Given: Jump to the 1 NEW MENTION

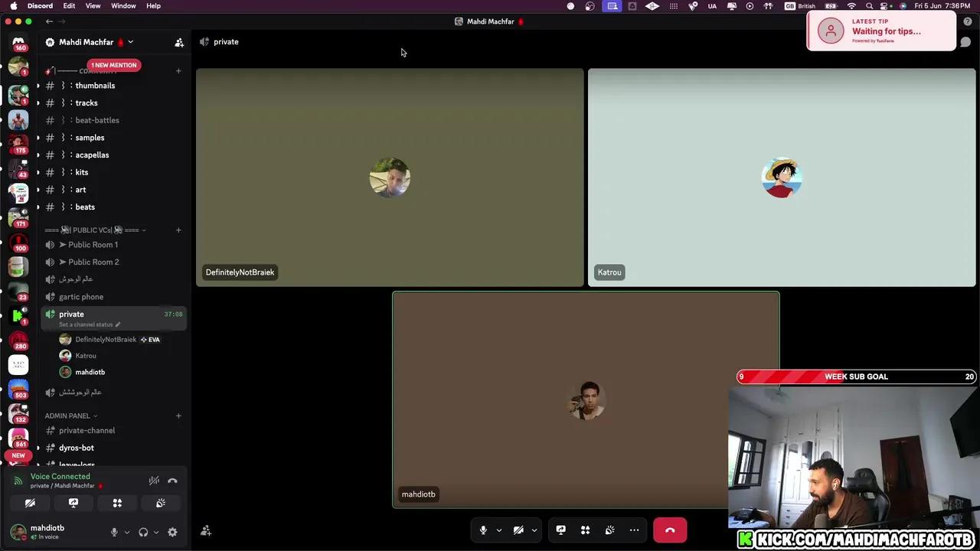Looking at the screenshot, I should tap(114, 65).
